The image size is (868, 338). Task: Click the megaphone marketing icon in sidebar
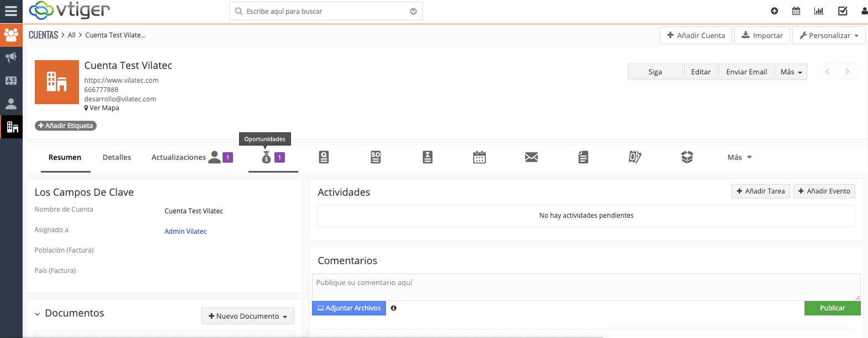click(x=11, y=57)
